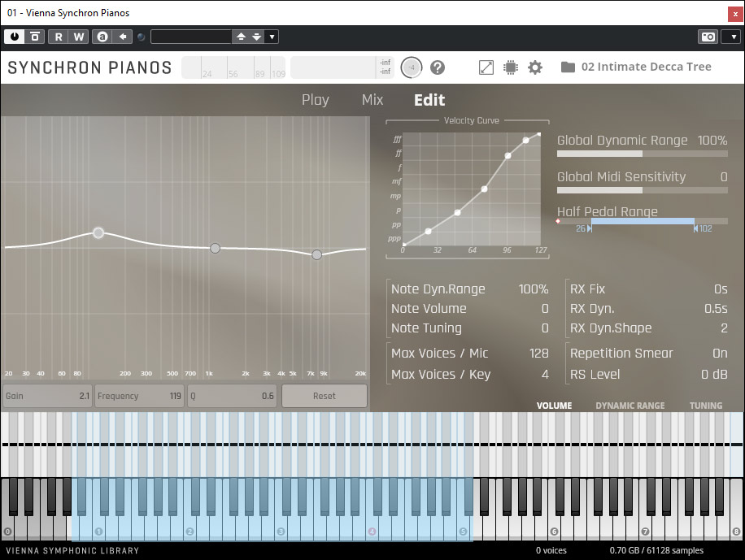The image size is (745, 560).
Task: Click the resize window diagonal arrow icon
Action: (486, 67)
